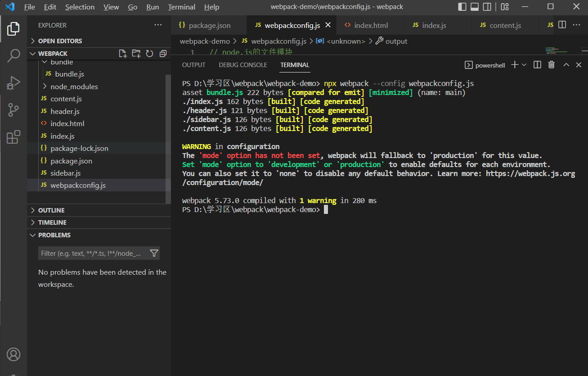Open the Accounts menu icon
This screenshot has height=376, width=588.
13,354
